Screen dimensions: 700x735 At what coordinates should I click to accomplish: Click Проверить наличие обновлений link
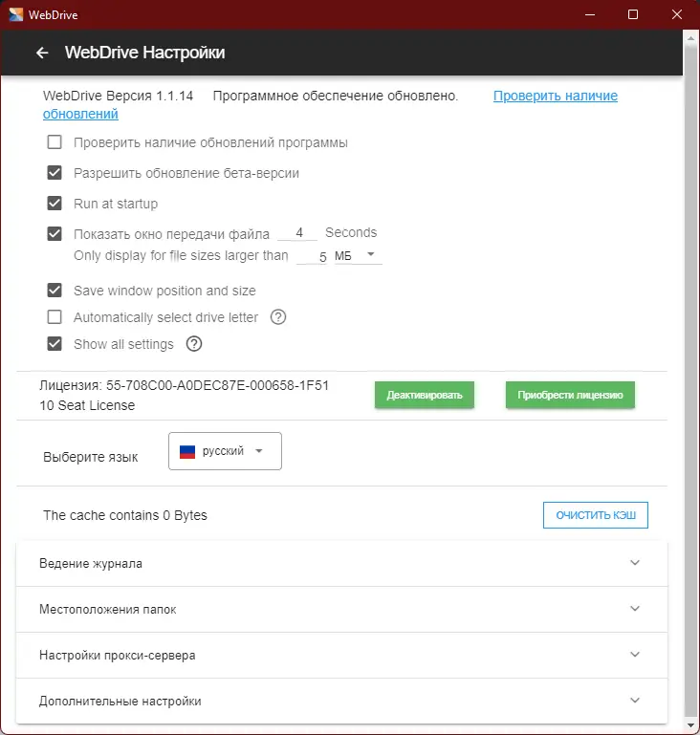click(556, 96)
